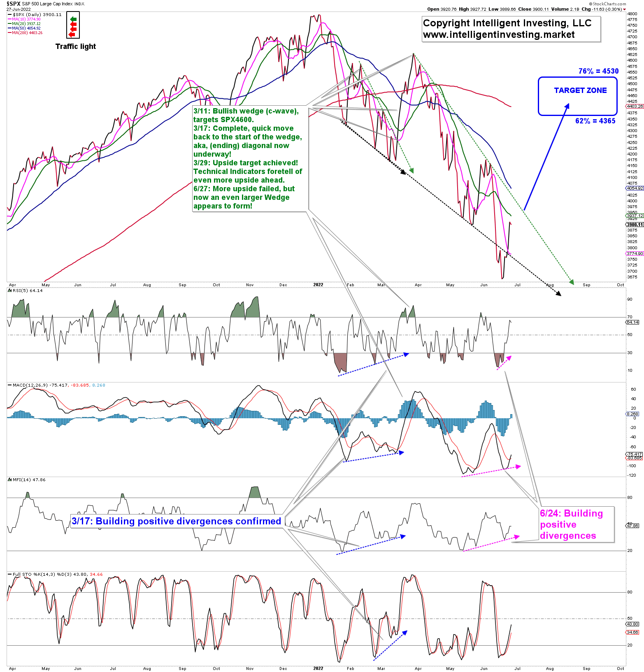Click the 6/27 More upside failed annotation
Image resolution: width=644 pixels, height=672 pixels.
[244, 197]
